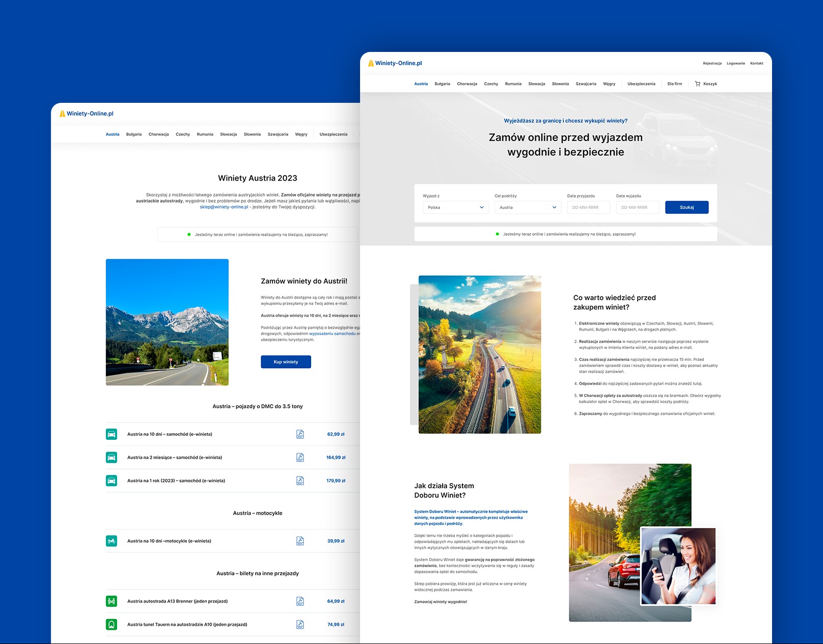Click the 'Kup winiety' button
The width and height of the screenshot is (823, 644).
(x=286, y=362)
